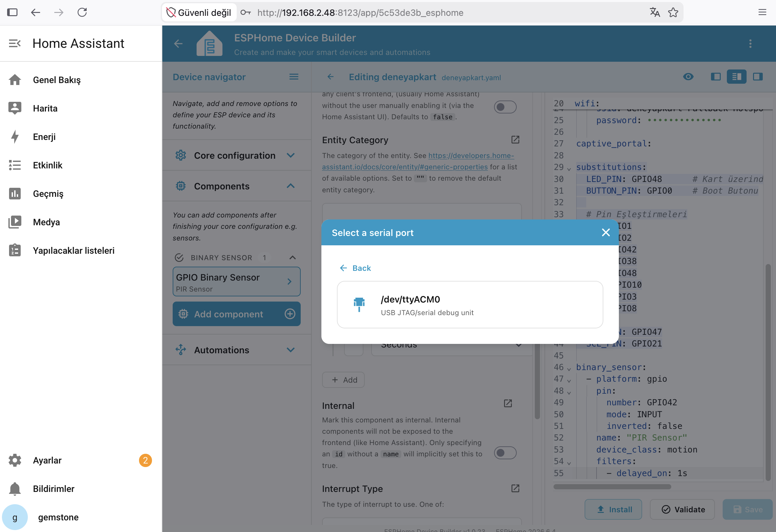Toggle the Internal switch

tap(505, 453)
